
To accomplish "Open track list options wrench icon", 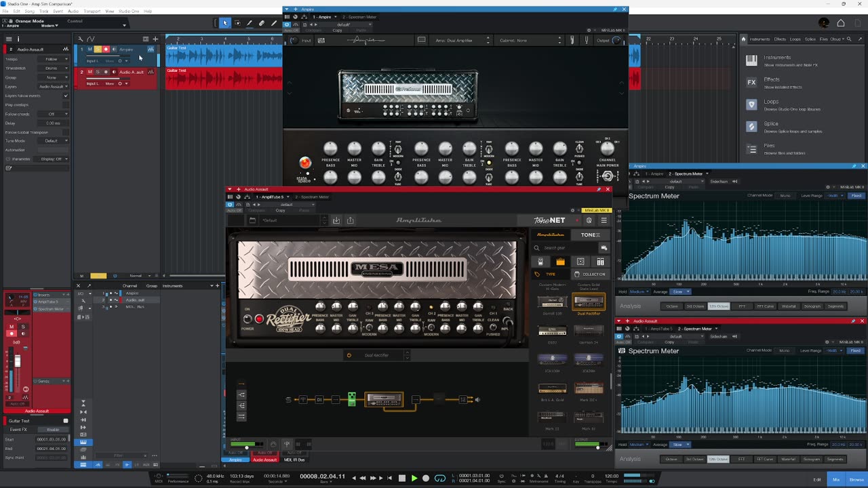I will [80, 39].
